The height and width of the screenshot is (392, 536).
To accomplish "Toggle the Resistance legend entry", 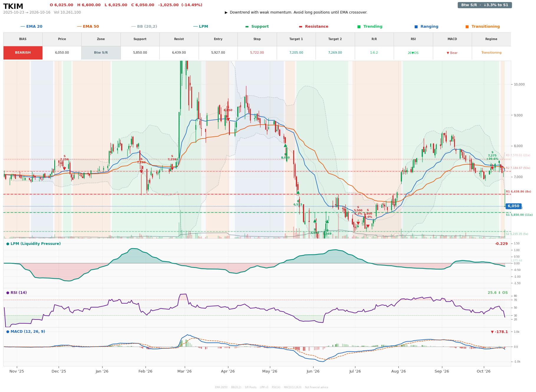I will 314,27.
